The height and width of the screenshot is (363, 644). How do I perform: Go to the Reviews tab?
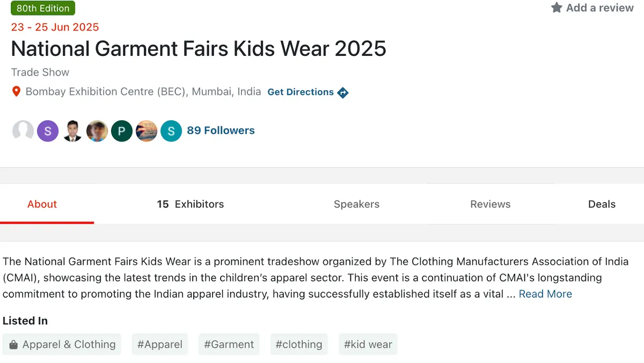coord(491,204)
